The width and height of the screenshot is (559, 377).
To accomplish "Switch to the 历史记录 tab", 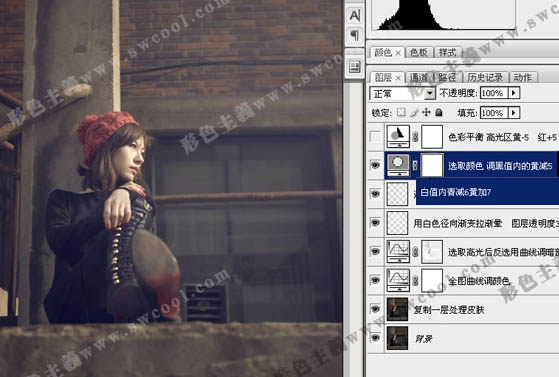I will point(485,77).
